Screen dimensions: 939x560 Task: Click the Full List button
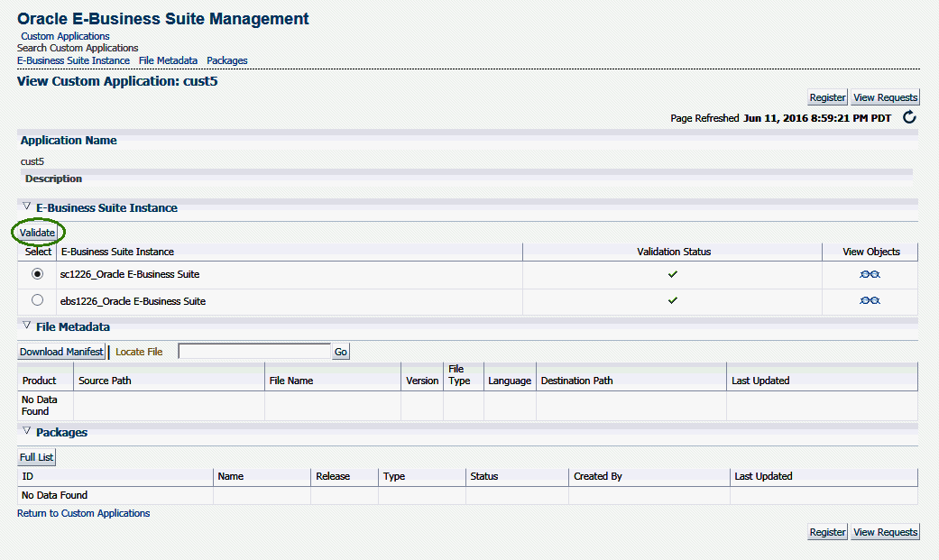coord(36,457)
